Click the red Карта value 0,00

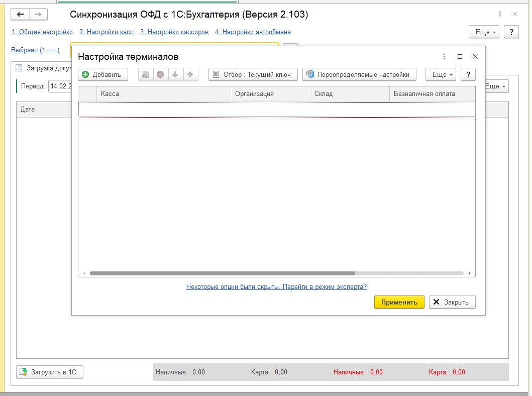click(459, 372)
